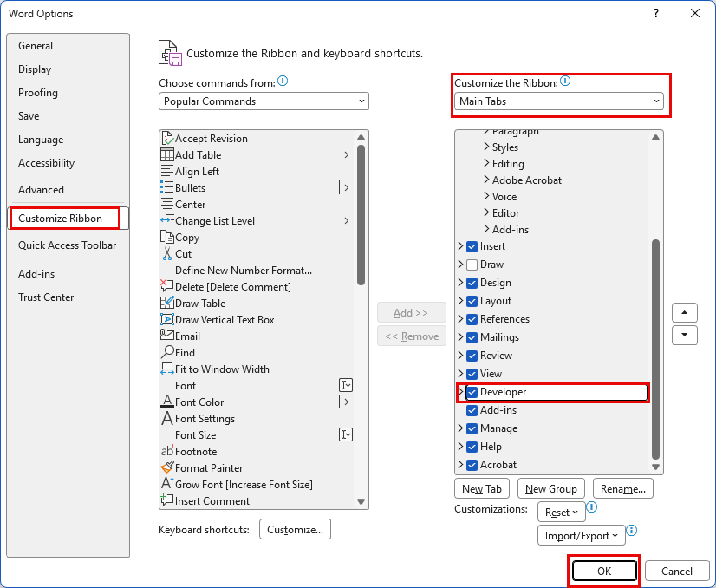Viewport: 716px width, 588px height.
Task: Choose the Draw Table pencil icon
Action: point(167,303)
